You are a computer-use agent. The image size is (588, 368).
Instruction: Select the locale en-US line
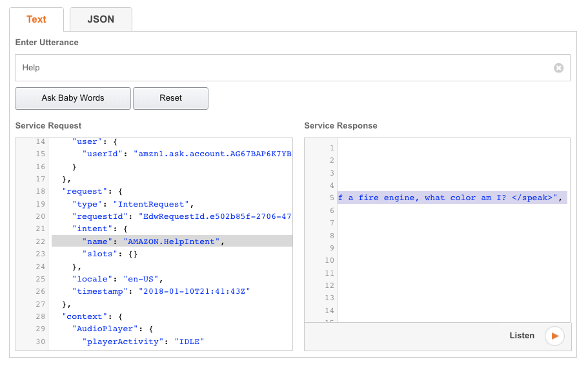coord(116,279)
